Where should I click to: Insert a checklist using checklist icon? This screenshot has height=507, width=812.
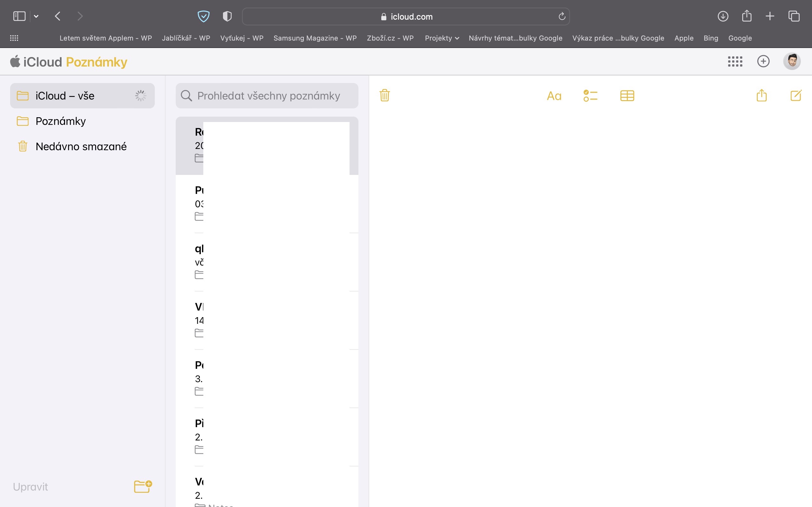pyautogui.click(x=590, y=96)
